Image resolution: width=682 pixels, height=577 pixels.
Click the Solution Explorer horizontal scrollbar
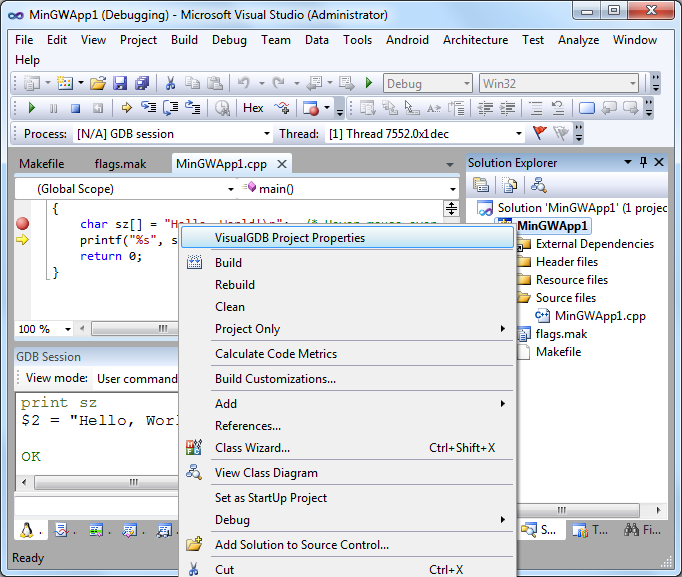point(578,510)
